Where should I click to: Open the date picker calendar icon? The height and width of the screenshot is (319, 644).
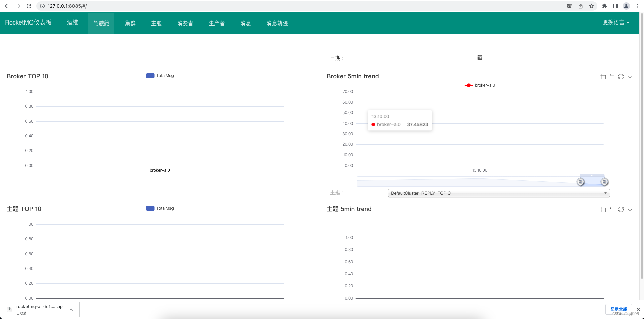(x=480, y=57)
